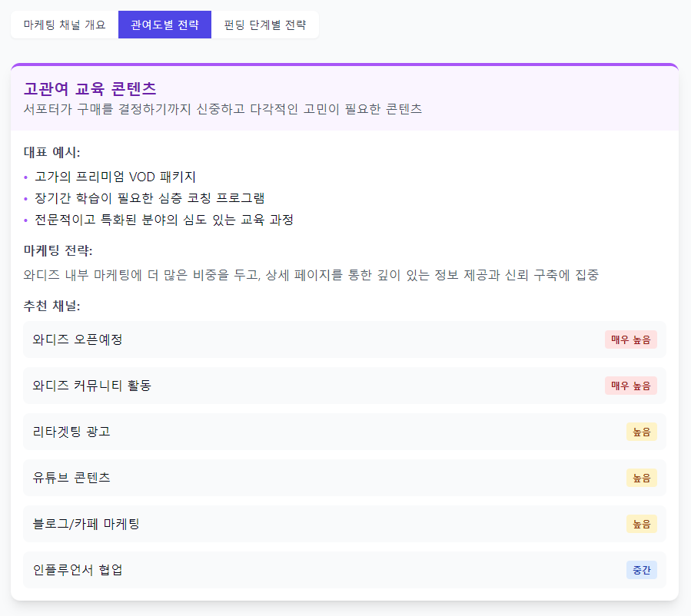Switch to the 마케팅 채널 개요 tab
The height and width of the screenshot is (616, 691).
65,25
